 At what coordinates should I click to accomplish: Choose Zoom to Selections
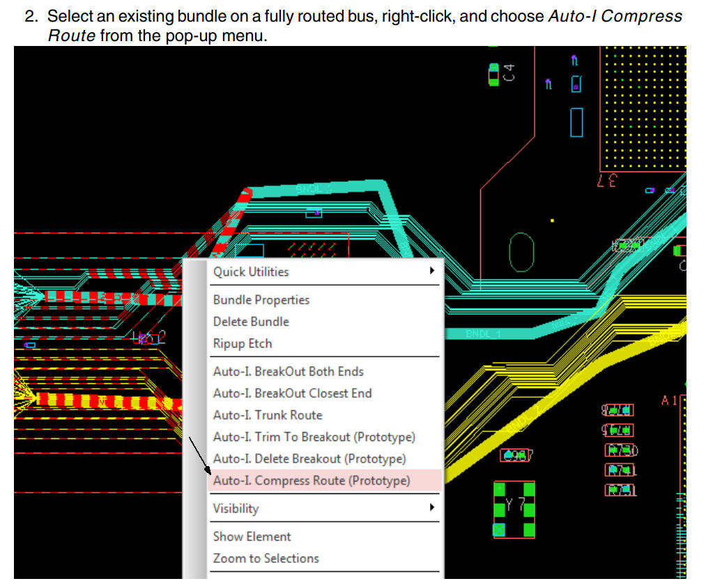[x=325, y=558]
